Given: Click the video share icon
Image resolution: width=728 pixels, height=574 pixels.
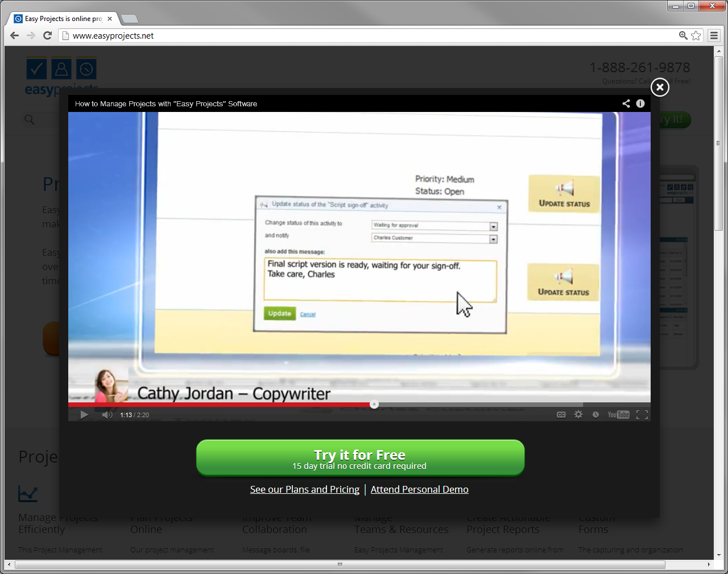Looking at the screenshot, I should 626,103.
